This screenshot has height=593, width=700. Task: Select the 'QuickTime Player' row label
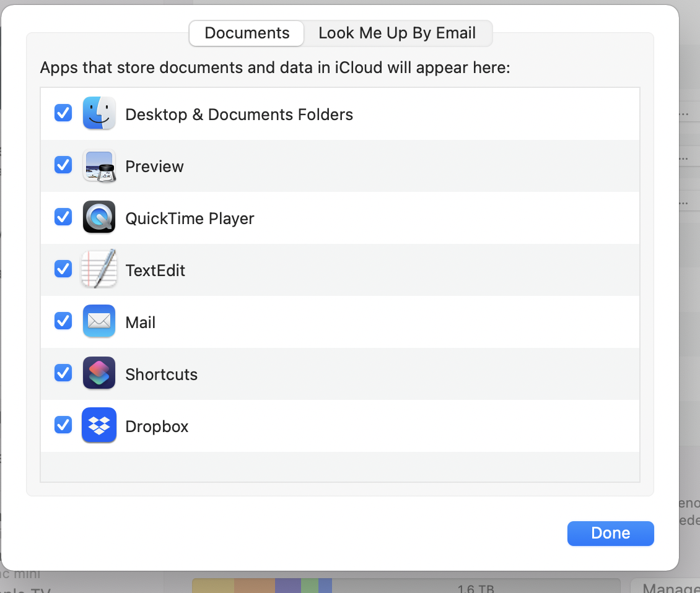[190, 219]
